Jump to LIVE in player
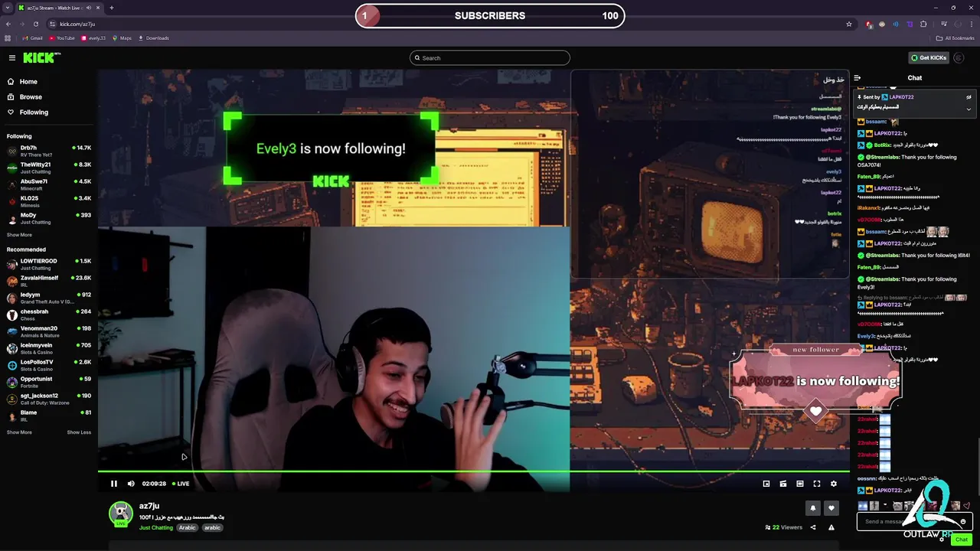Screen dimensions: 980x551 tap(181, 484)
